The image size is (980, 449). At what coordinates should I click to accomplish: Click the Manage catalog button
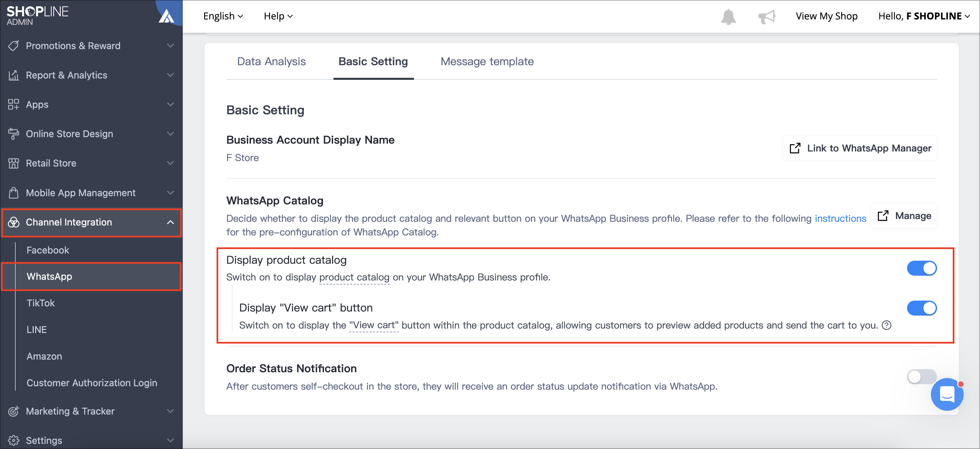click(904, 216)
